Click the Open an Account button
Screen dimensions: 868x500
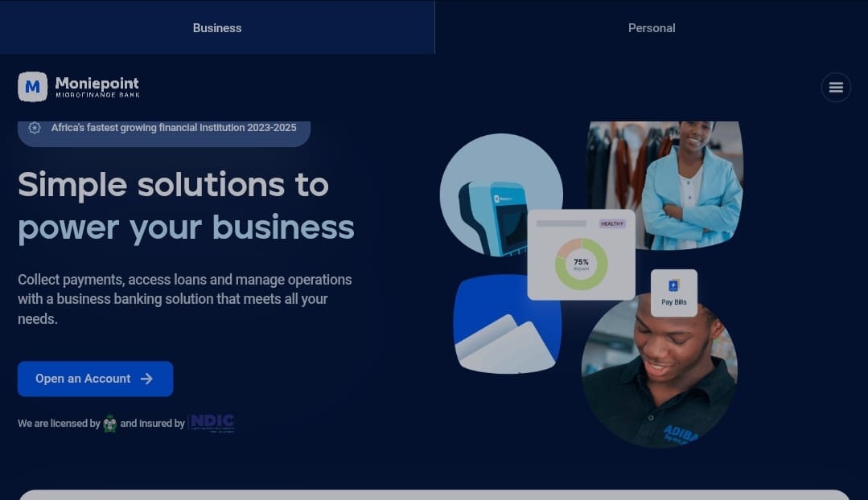pos(95,379)
